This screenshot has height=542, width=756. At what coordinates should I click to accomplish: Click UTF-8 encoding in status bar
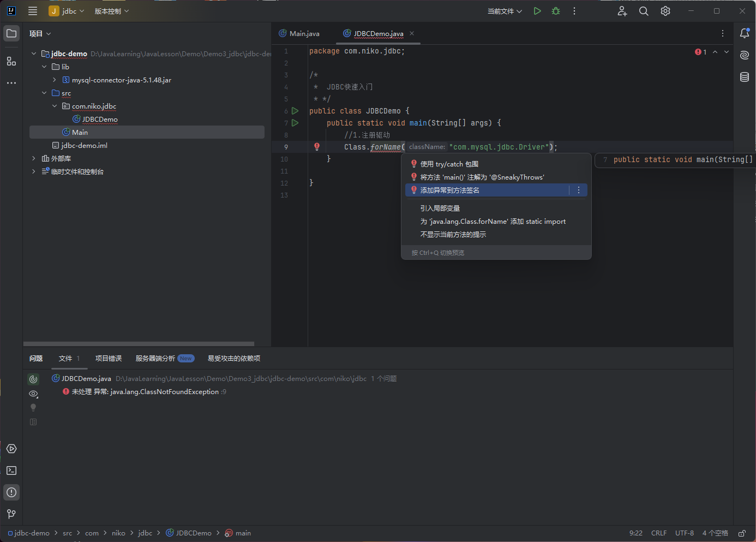[685, 533]
